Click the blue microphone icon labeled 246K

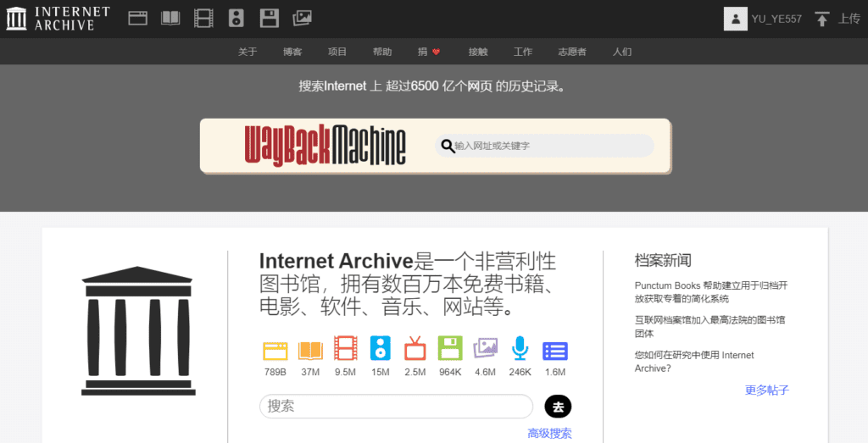point(520,349)
